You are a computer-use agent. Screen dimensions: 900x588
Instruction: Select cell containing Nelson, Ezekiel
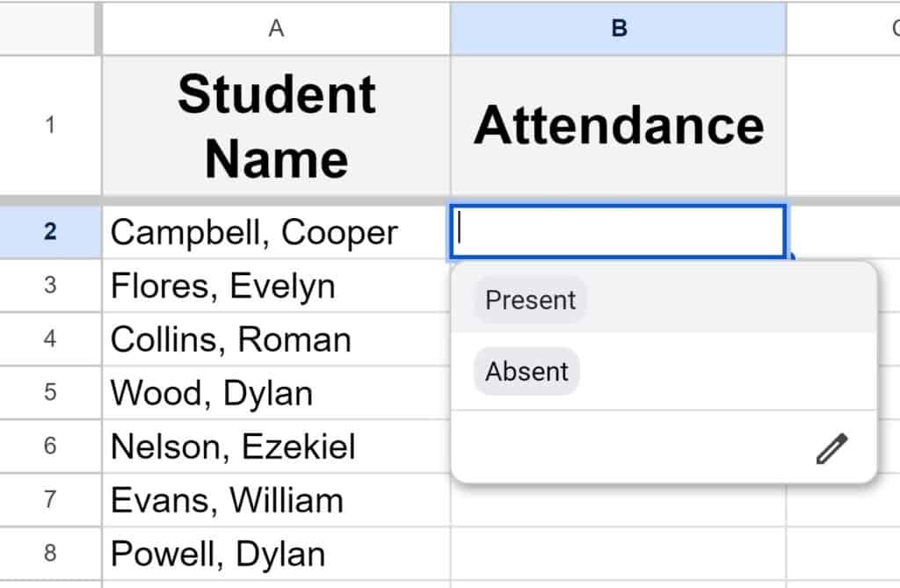[276, 446]
